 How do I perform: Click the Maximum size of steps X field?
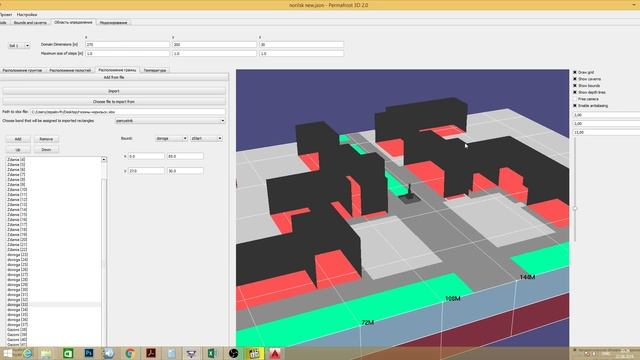point(127,53)
